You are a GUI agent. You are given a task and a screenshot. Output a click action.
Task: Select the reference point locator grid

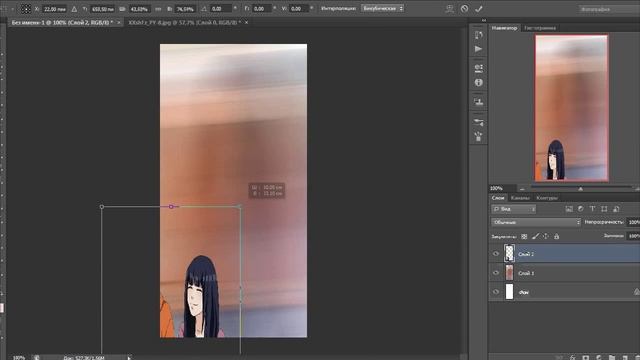(x=26, y=9)
